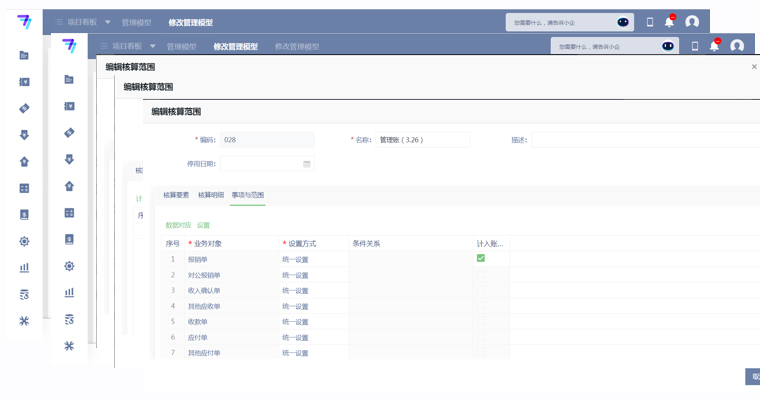The width and height of the screenshot is (760, 400).
Task: Open the 停用日期 calendar date picker
Action: point(306,164)
